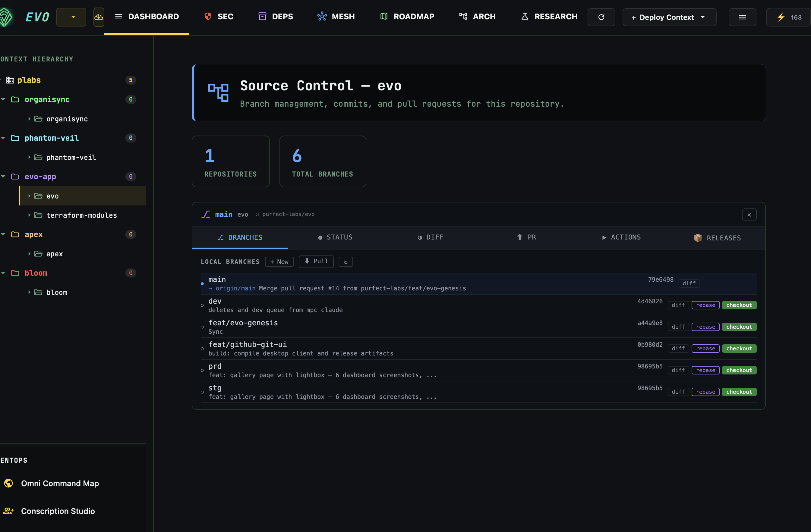Click the SEC shield icon
The height and width of the screenshot is (532, 811).
[208, 16]
